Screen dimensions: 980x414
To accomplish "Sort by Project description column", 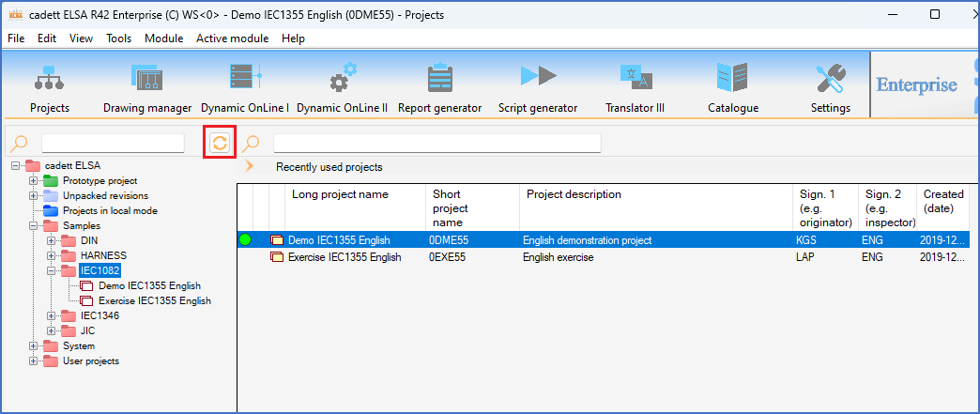I will (655, 207).
